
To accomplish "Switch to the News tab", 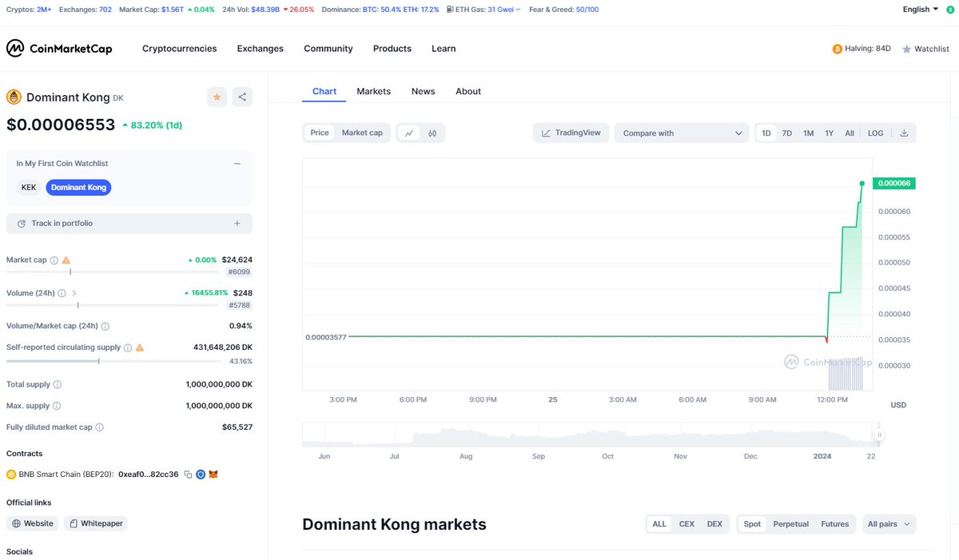I will (x=424, y=91).
